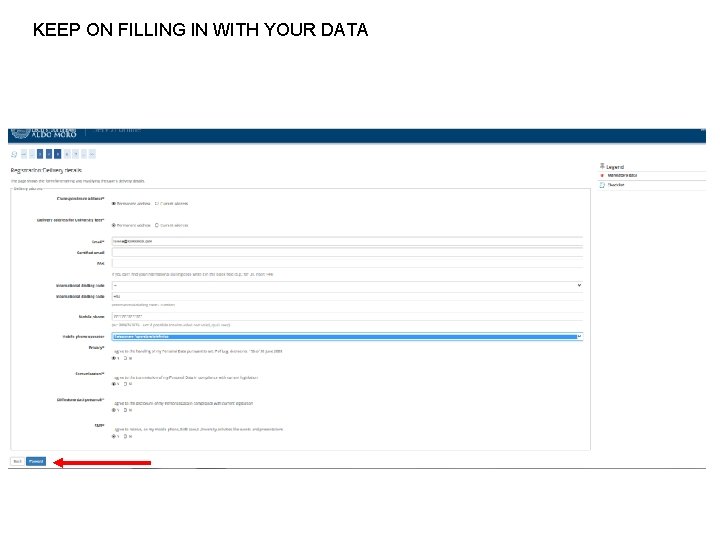Choose N for Diffusion of personal data

[x=125, y=410]
